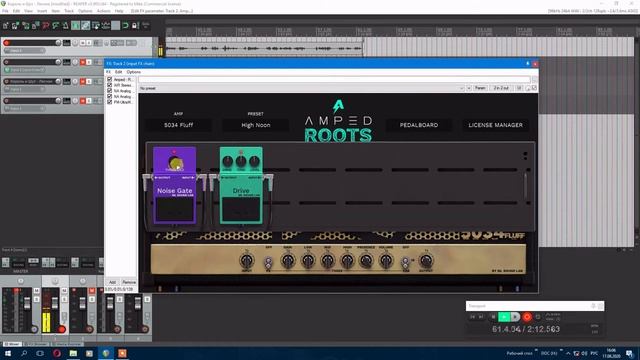The height and width of the screenshot is (360, 640).
Task: Click the transport time display 61.4.04
Action: point(526,329)
